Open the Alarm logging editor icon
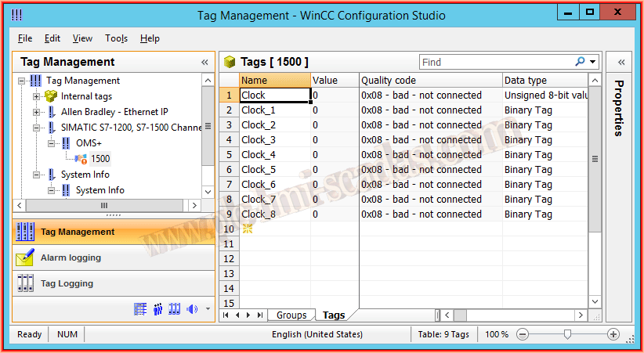This screenshot has height=353, width=644. point(25,258)
